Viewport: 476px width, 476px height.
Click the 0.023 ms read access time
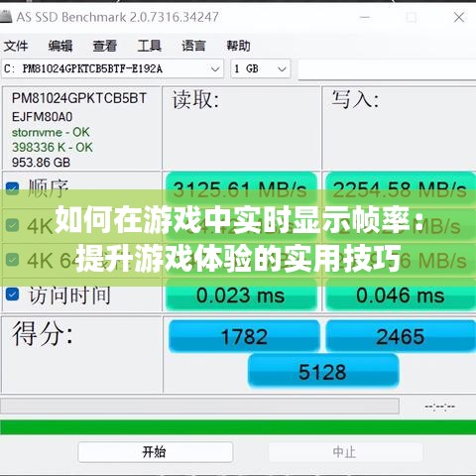(x=241, y=296)
